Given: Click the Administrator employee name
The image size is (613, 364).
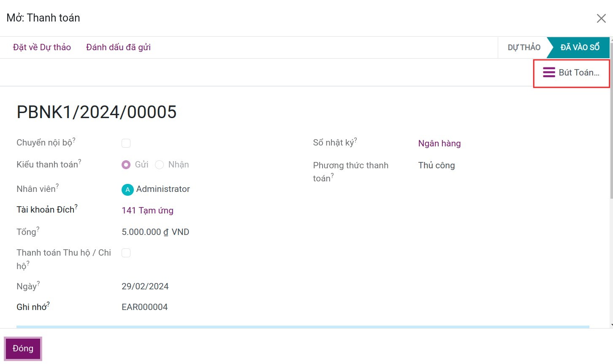Looking at the screenshot, I should click(x=163, y=189).
